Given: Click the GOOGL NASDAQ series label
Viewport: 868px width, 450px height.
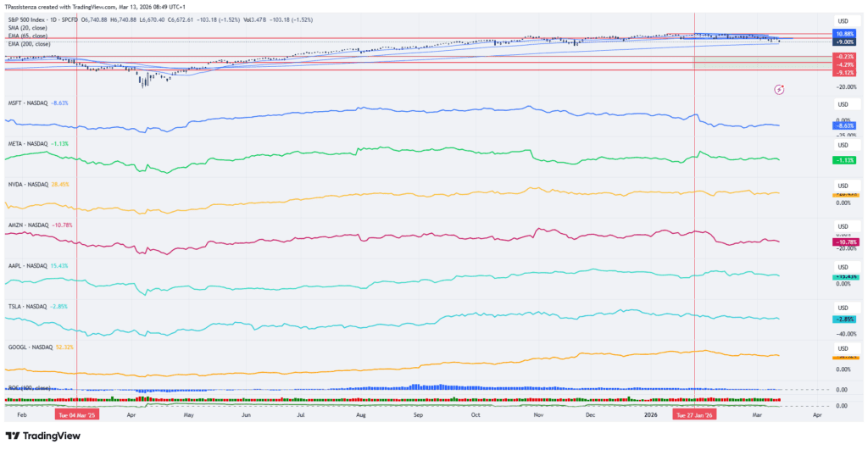Looking at the screenshot, I should pyautogui.click(x=29, y=347).
